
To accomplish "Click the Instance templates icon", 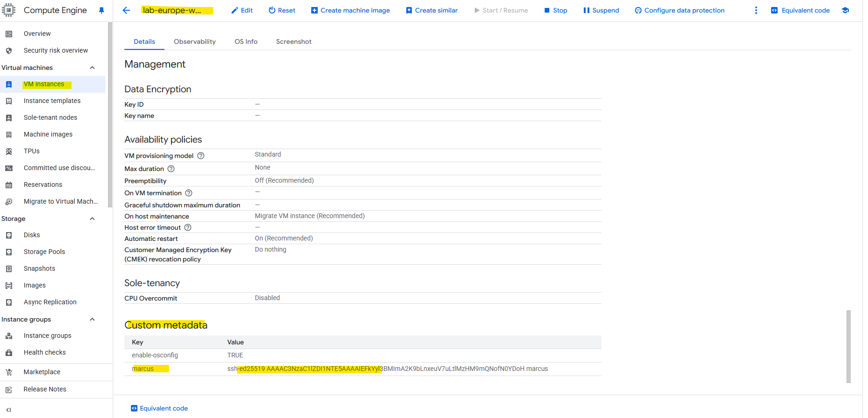I will click(9, 101).
